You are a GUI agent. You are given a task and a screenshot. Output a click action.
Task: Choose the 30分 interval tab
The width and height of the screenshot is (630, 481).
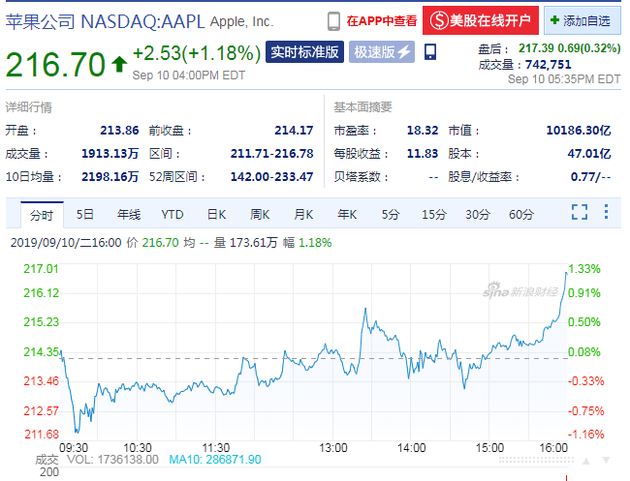pos(478,215)
